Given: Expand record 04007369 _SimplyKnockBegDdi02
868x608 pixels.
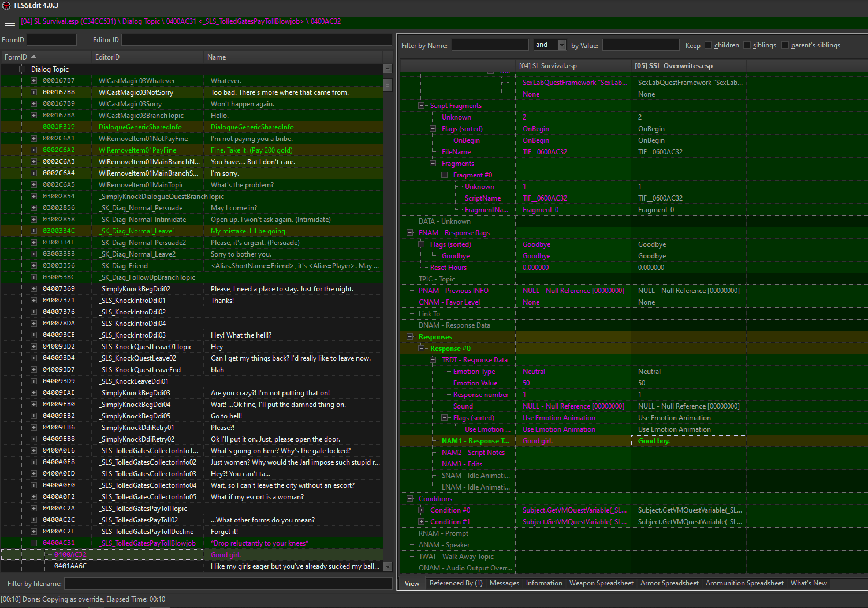Looking at the screenshot, I should pos(34,289).
